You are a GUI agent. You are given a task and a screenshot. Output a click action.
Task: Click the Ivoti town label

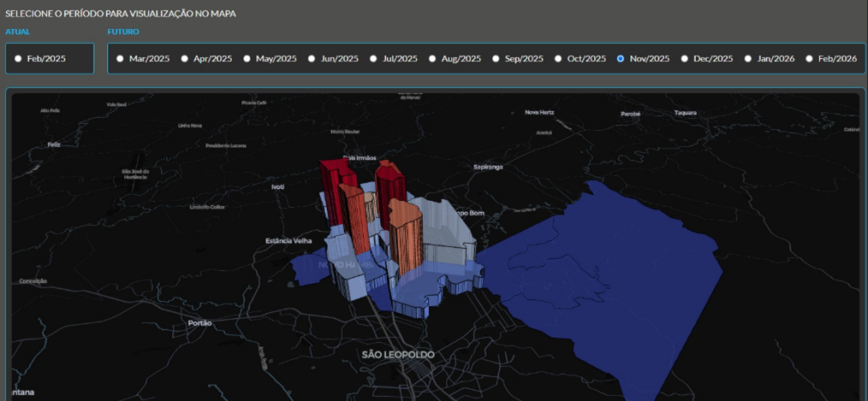coord(277,186)
